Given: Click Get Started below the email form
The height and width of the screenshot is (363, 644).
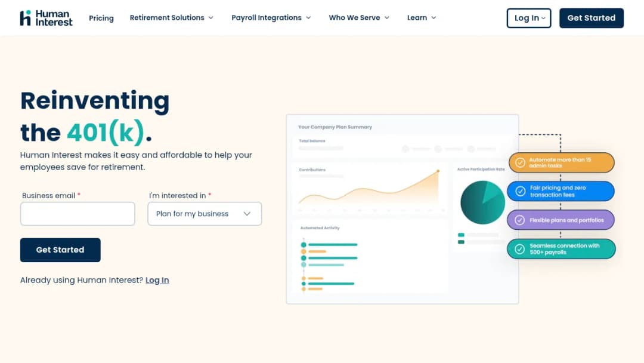Looking at the screenshot, I should click(60, 250).
